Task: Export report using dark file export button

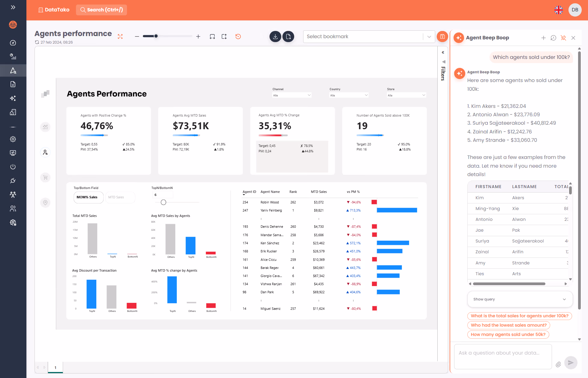Action: [288, 37]
